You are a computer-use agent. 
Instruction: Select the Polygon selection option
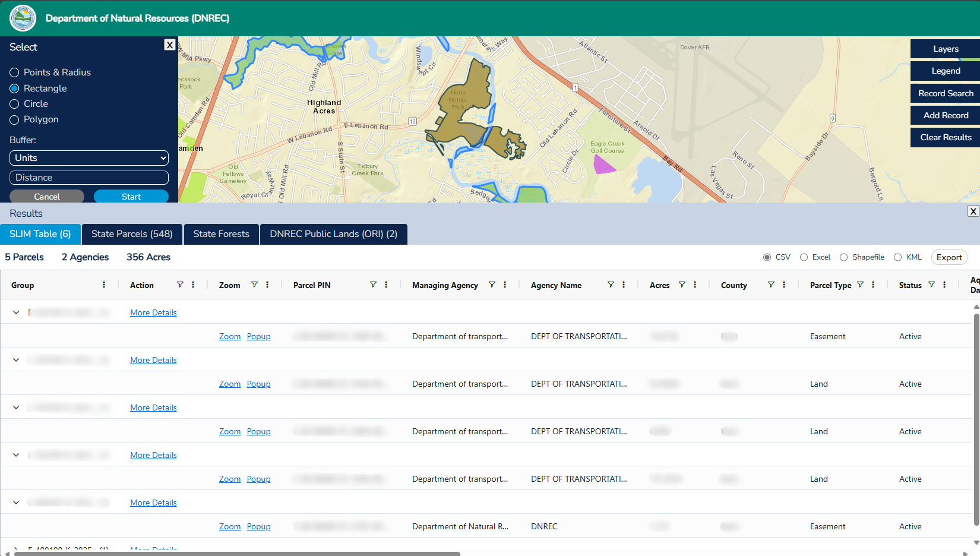(x=15, y=120)
